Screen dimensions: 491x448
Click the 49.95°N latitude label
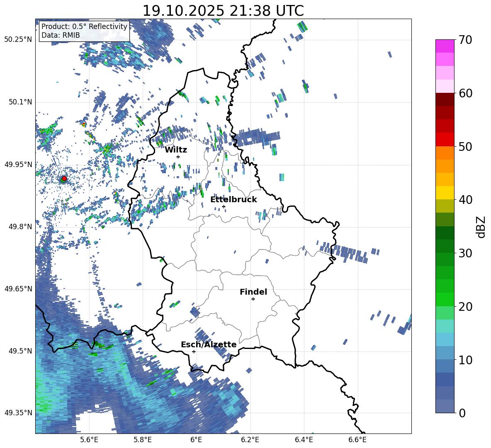point(18,165)
